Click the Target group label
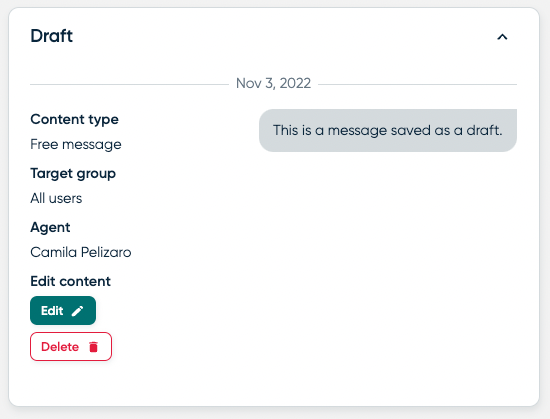Screen dimensions: 550x419 [73, 174]
